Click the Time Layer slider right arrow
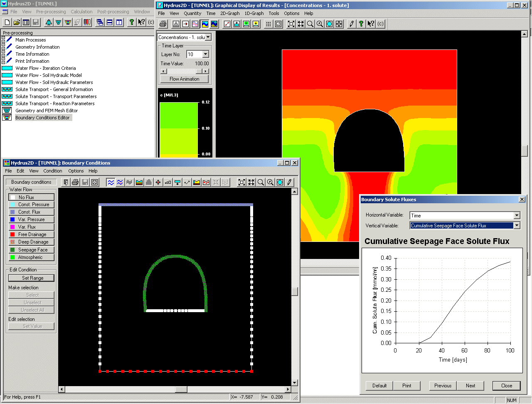Image resolution: width=532 pixels, height=404 pixels. [x=206, y=71]
